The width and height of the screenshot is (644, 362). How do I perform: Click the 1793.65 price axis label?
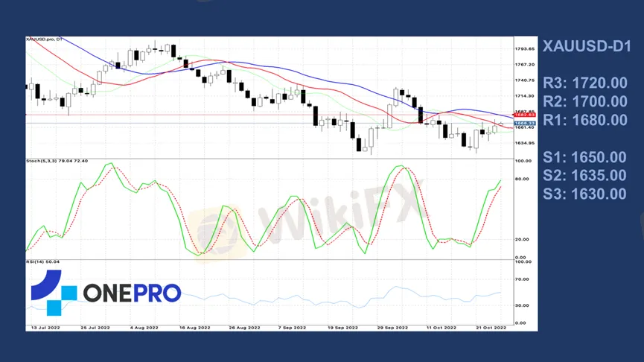[525, 49]
